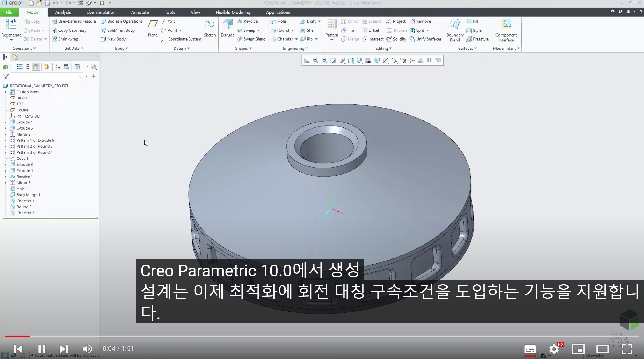Click the Swept Blend tool
The height and width of the screenshot is (359, 644).
pos(251,39)
